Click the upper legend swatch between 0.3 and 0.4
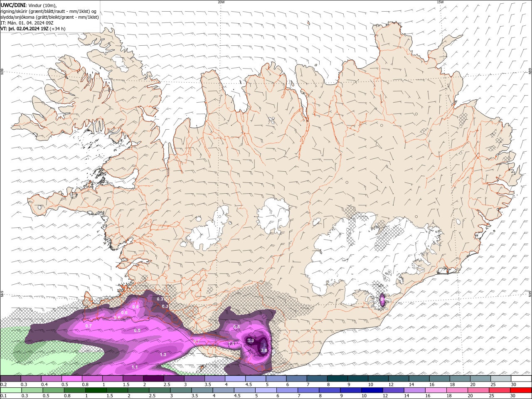Image resolution: width=532 pixels, height=399 pixels. click(x=31, y=379)
